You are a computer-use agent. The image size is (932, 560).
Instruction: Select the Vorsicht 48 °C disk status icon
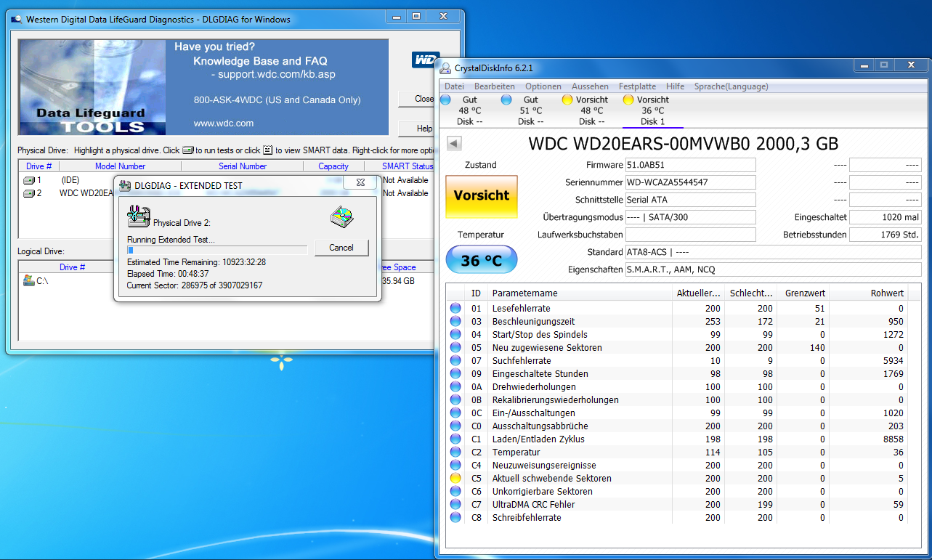pos(567,100)
